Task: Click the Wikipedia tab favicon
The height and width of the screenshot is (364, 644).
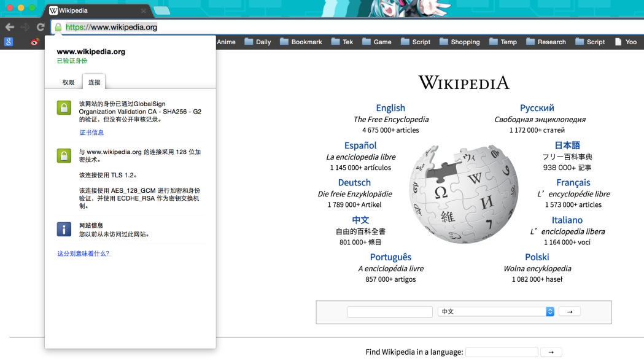Action: [x=53, y=10]
